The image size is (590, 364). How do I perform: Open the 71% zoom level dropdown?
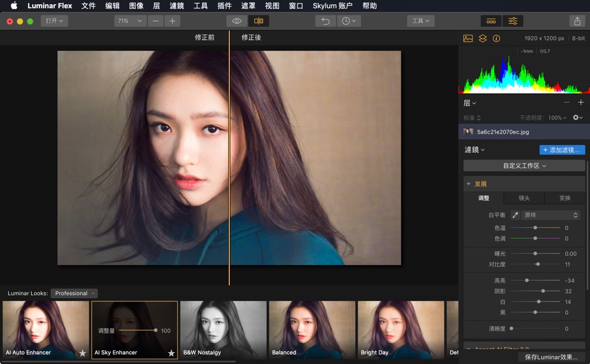[130, 20]
